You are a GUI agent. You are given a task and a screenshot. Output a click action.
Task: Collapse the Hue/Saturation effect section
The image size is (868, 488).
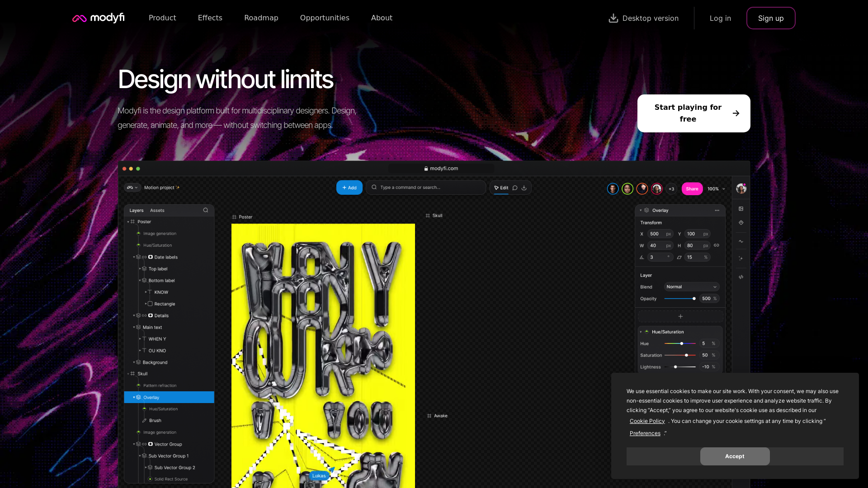point(641,332)
